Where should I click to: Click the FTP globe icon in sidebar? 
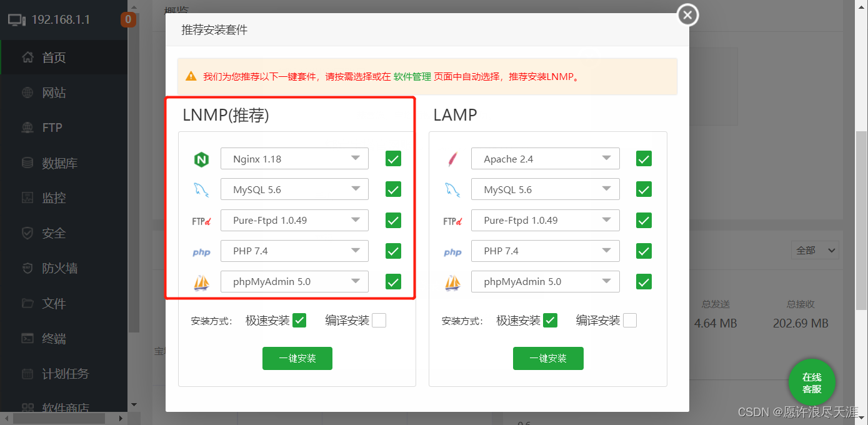click(27, 127)
